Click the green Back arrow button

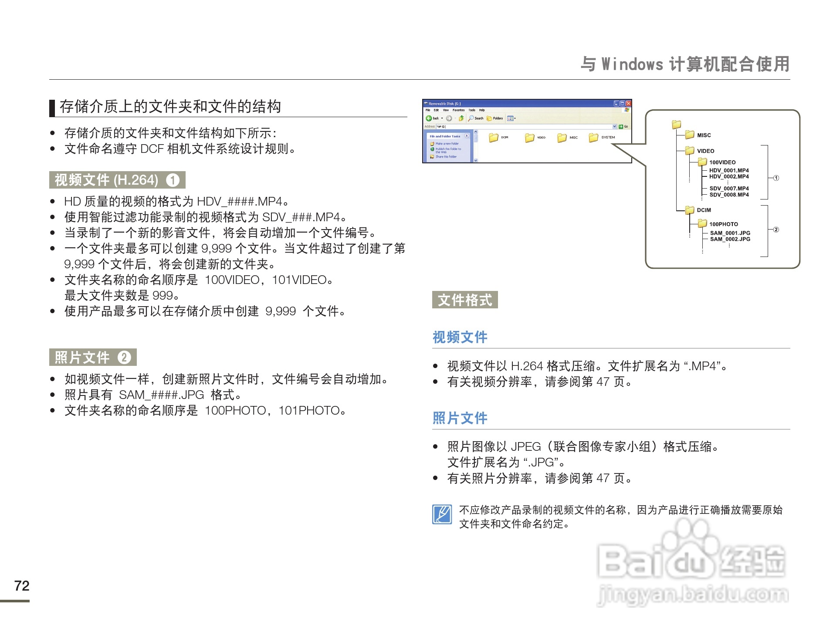point(429,118)
